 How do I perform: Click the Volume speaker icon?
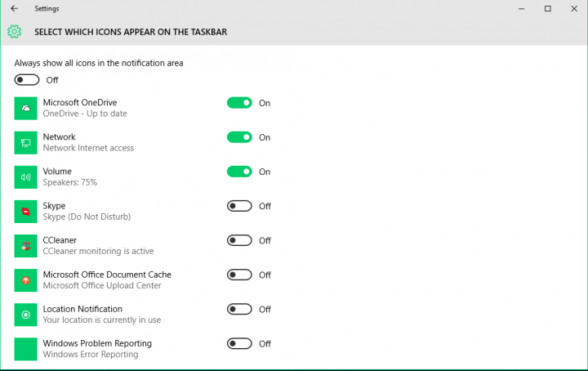point(25,177)
